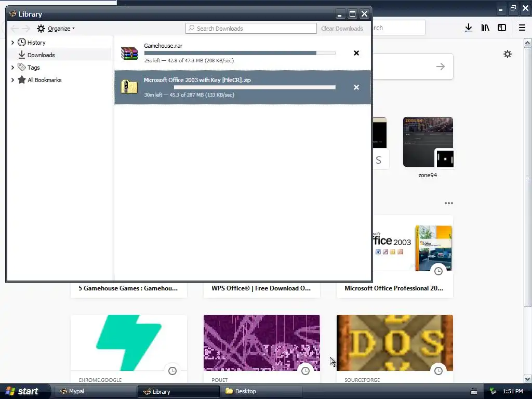Click '30m left — 45.3 of 287 MB' status
Image resolution: width=532 pixels, height=399 pixels.
(189, 95)
